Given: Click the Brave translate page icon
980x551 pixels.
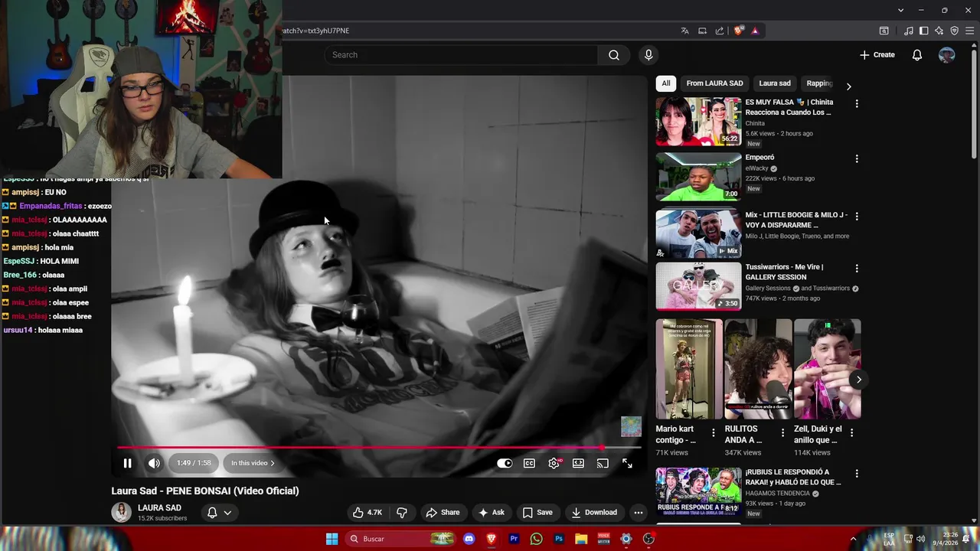Looking at the screenshot, I should pyautogui.click(x=685, y=31).
